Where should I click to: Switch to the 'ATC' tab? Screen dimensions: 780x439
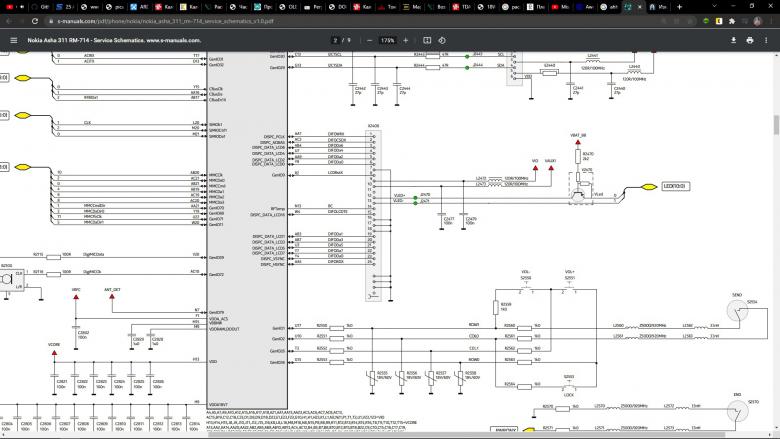tap(140, 7)
